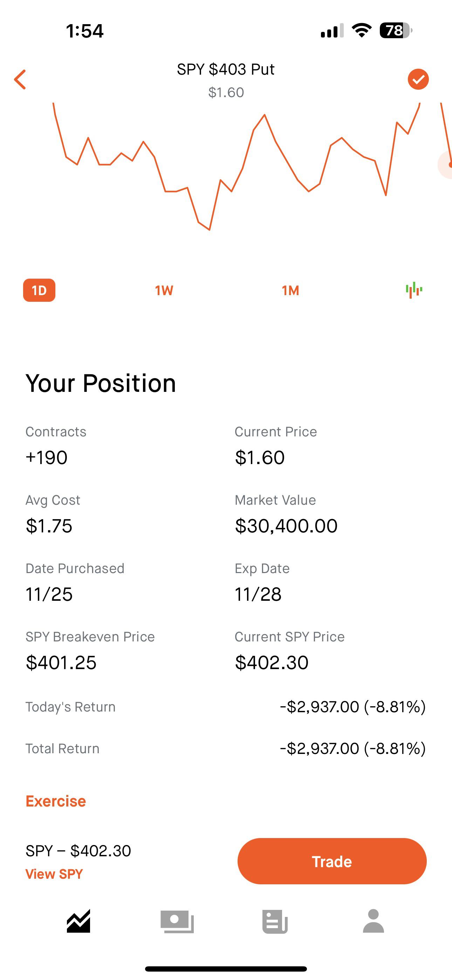Open the account profile tab icon
This screenshot has height=980, width=452.
pos(373,921)
